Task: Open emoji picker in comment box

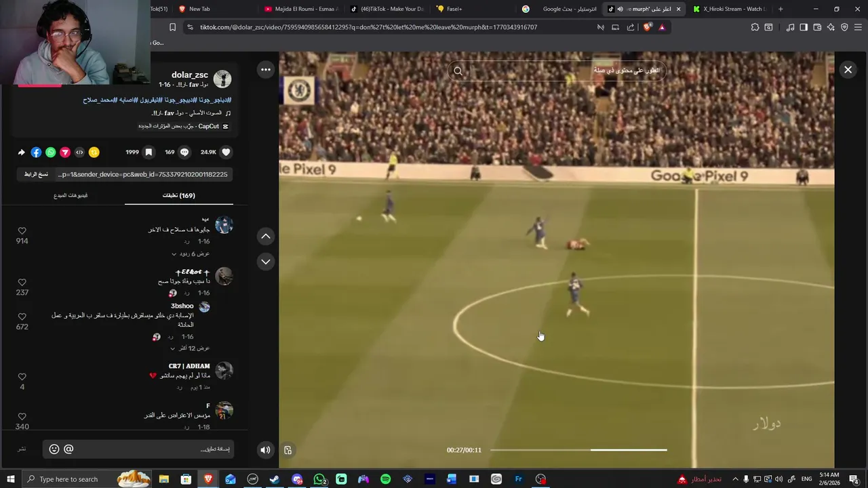Action: point(54,449)
